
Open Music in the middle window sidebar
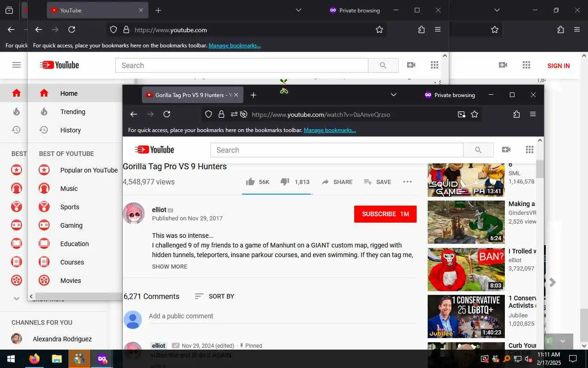point(75,189)
